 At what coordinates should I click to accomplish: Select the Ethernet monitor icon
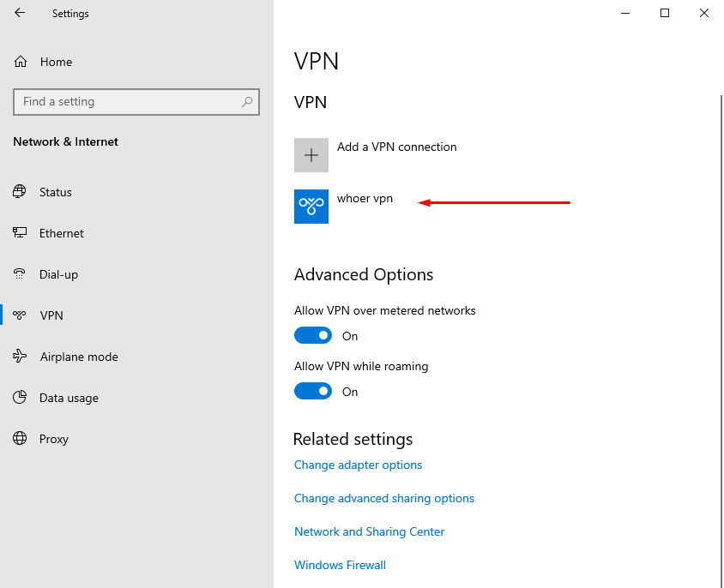click(20, 232)
